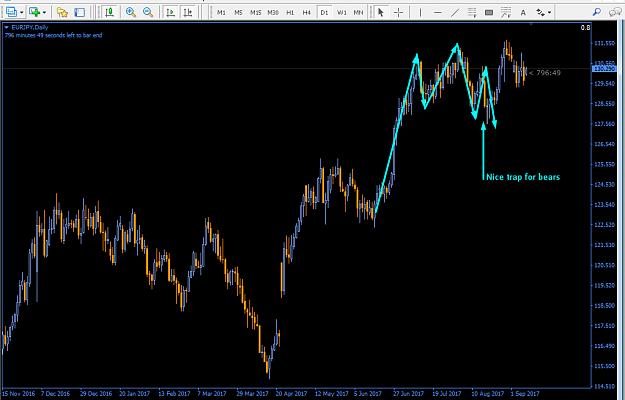Viewport: 625px width, 400px height.
Task: Switch to the M15 timeframe
Action: pyautogui.click(x=256, y=13)
